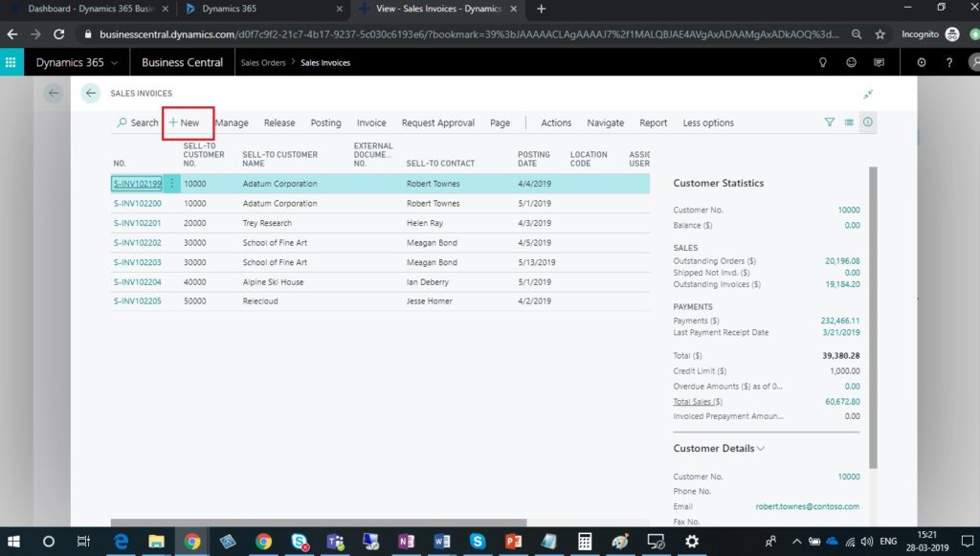
Task: Open the chat message icon in header
Action: coord(879,62)
